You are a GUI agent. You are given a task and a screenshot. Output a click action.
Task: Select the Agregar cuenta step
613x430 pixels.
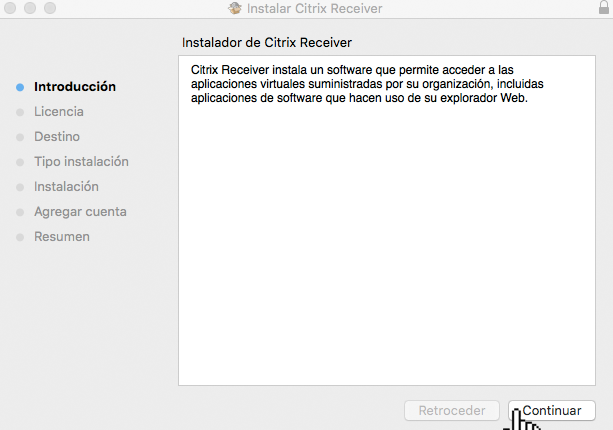click(80, 211)
